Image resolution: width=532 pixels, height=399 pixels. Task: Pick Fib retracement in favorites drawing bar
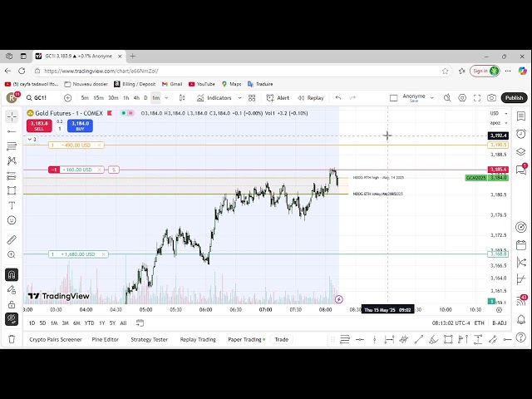(x=345, y=339)
